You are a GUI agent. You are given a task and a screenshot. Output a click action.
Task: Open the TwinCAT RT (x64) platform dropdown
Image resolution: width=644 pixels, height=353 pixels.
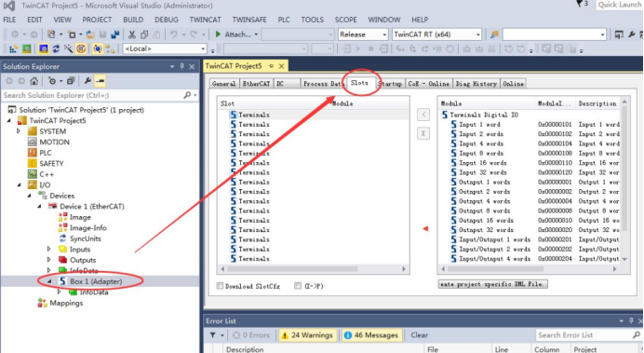click(437, 34)
